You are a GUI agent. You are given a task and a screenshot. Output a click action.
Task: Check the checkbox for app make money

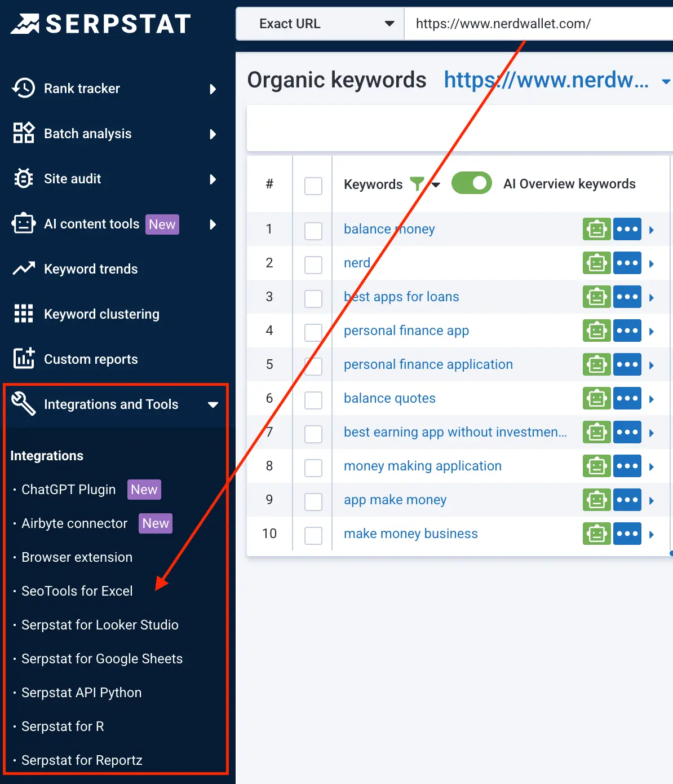pyautogui.click(x=313, y=501)
